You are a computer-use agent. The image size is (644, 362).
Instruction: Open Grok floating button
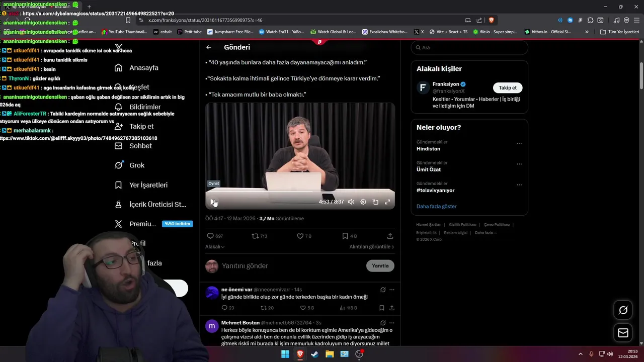point(623,310)
